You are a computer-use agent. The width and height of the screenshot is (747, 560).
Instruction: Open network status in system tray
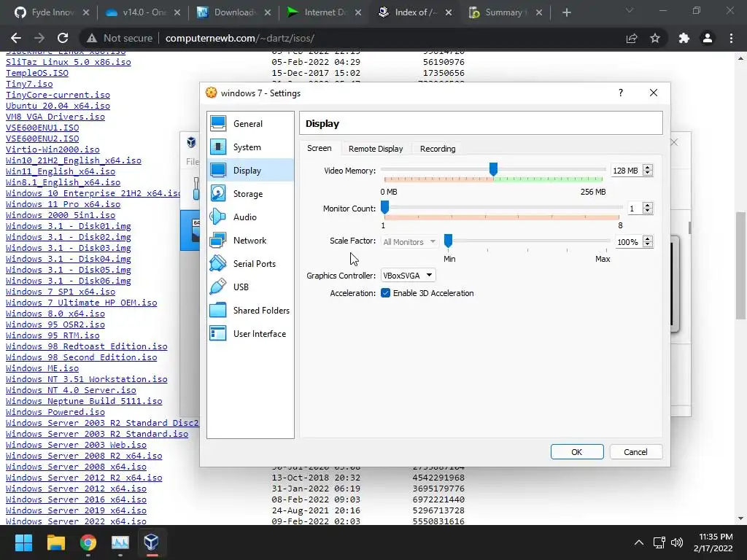click(659, 542)
